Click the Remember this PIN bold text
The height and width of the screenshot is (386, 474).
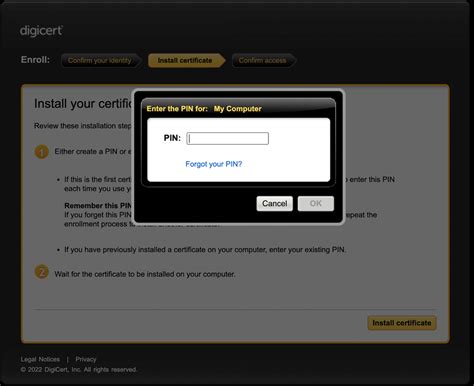point(98,205)
